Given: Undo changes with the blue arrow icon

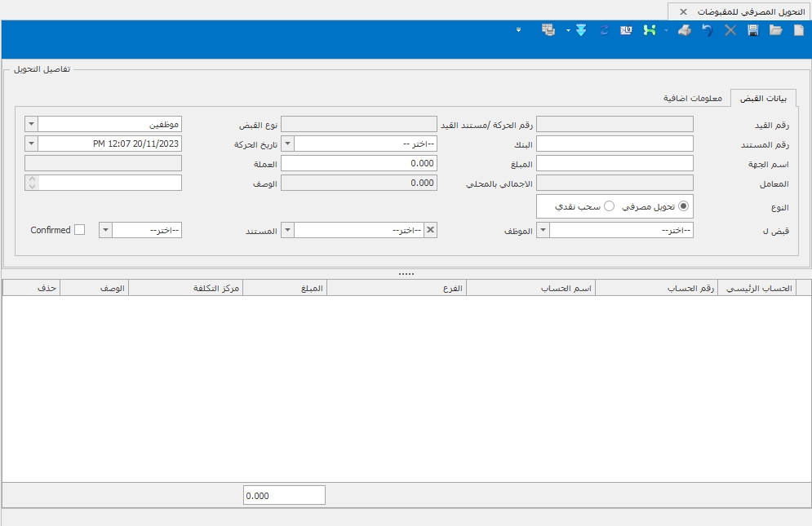Looking at the screenshot, I should [x=708, y=30].
